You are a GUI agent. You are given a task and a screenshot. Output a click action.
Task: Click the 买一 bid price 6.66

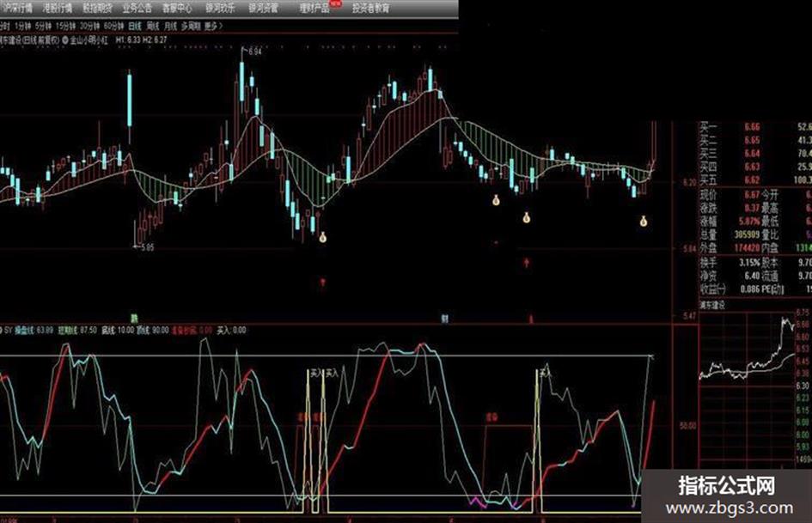752,127
